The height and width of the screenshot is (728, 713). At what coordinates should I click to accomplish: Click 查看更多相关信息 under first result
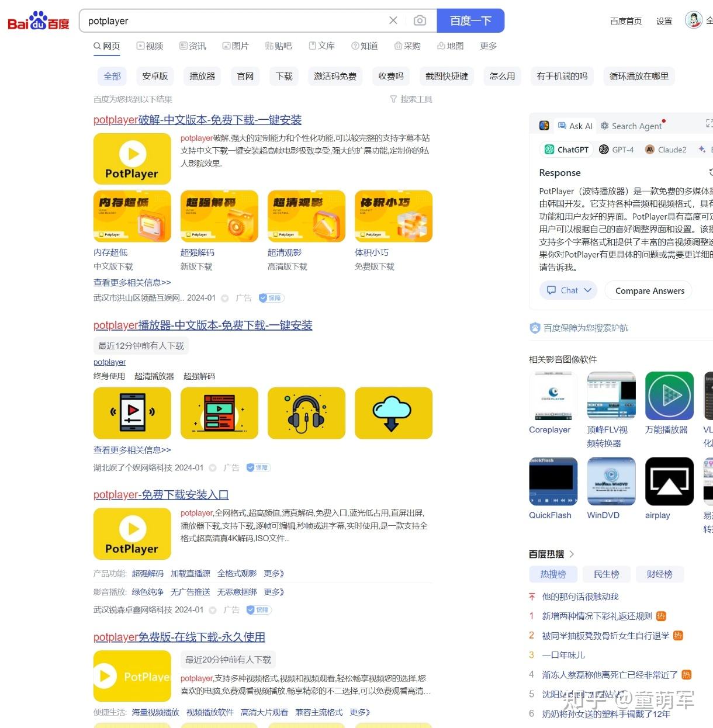click(132, 282)
